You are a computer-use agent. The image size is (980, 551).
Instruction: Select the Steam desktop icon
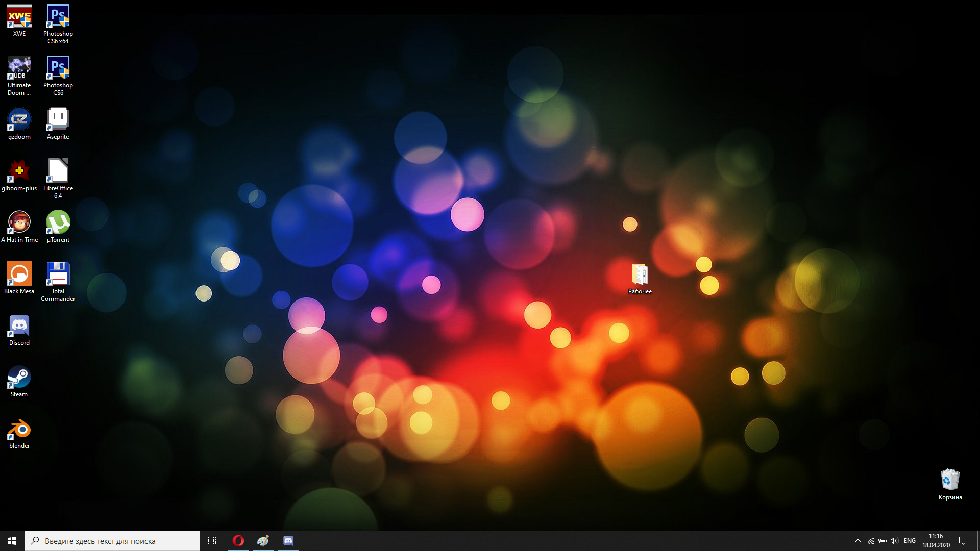(x=19, y=381)
